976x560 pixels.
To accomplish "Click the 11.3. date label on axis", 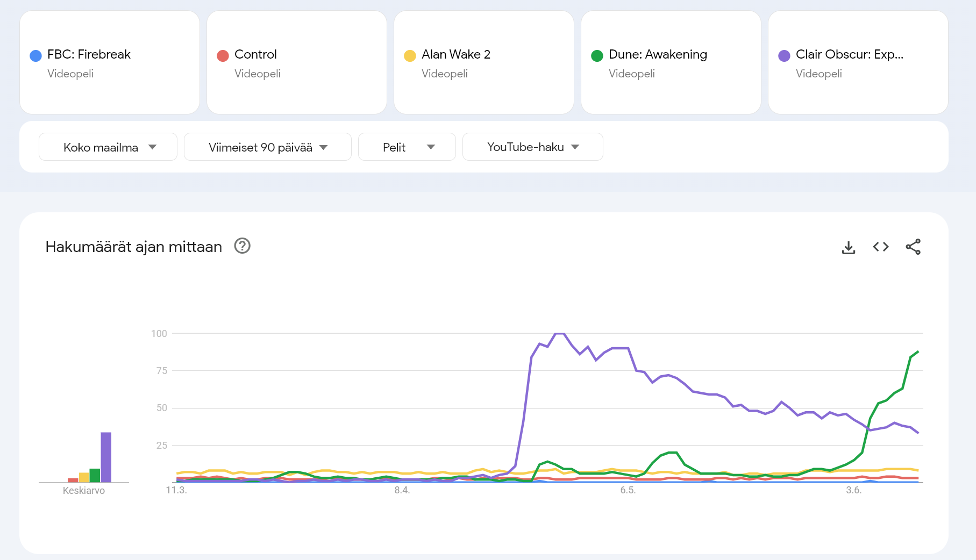I will pos(176,490).
